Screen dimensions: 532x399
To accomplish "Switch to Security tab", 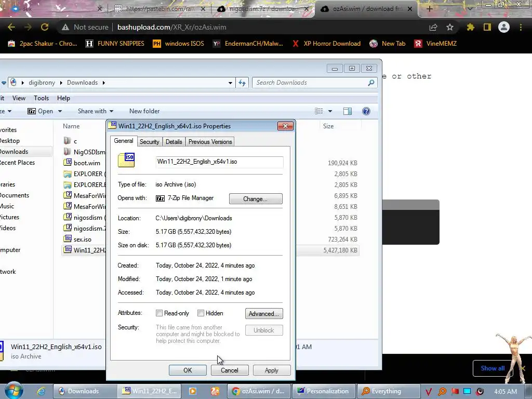I will tap(149, 142).
